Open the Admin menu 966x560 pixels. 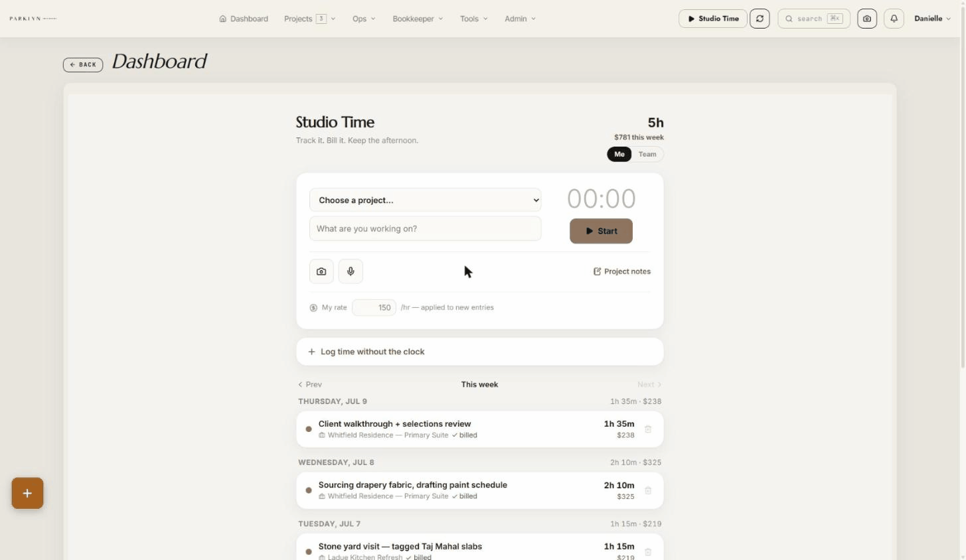520,19
